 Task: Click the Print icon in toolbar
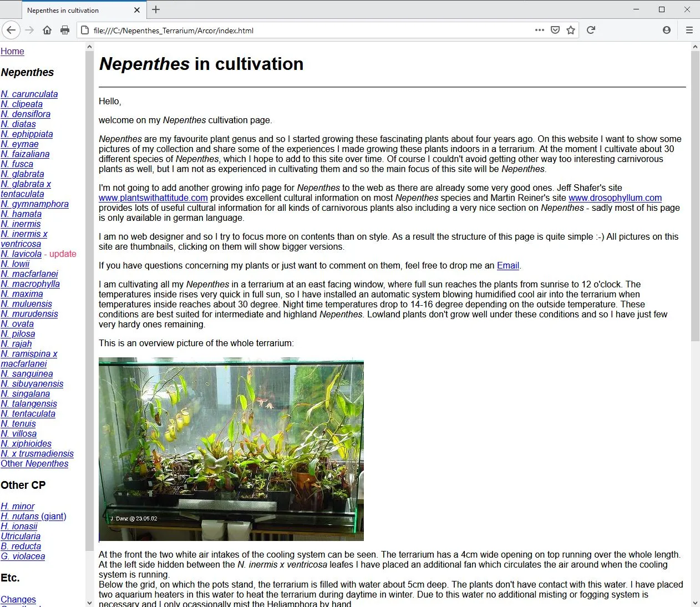(65, 30)
